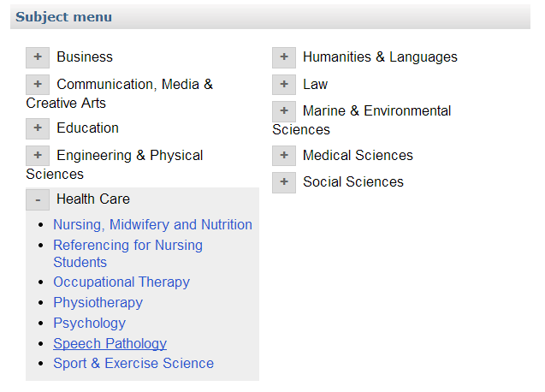Open the Psychology subject link

[x=89, y=324]
